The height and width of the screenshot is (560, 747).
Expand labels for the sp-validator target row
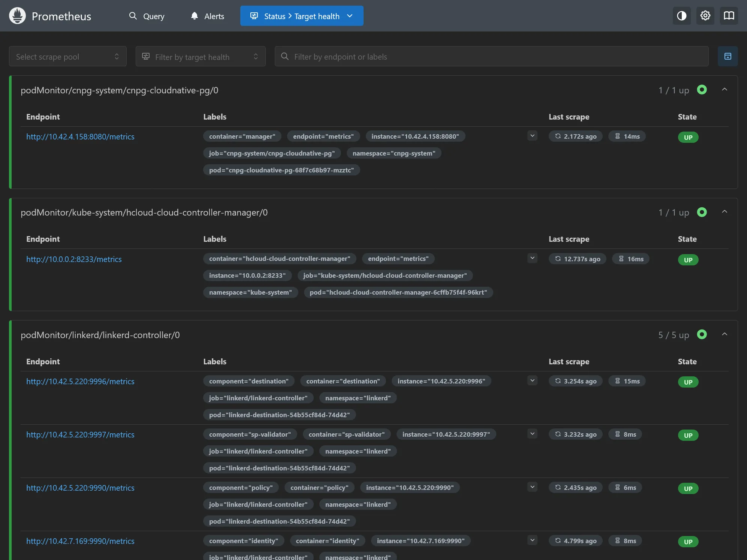(532, 434)
